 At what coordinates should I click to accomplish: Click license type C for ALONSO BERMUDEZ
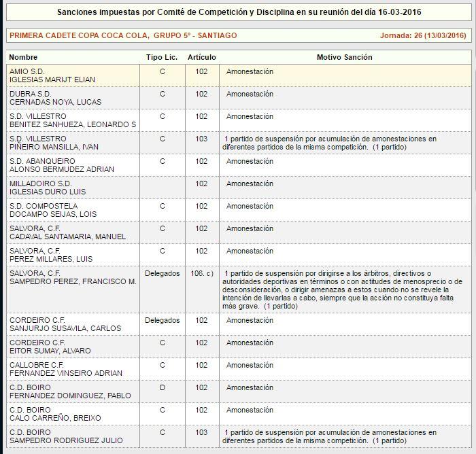point(163,162)
